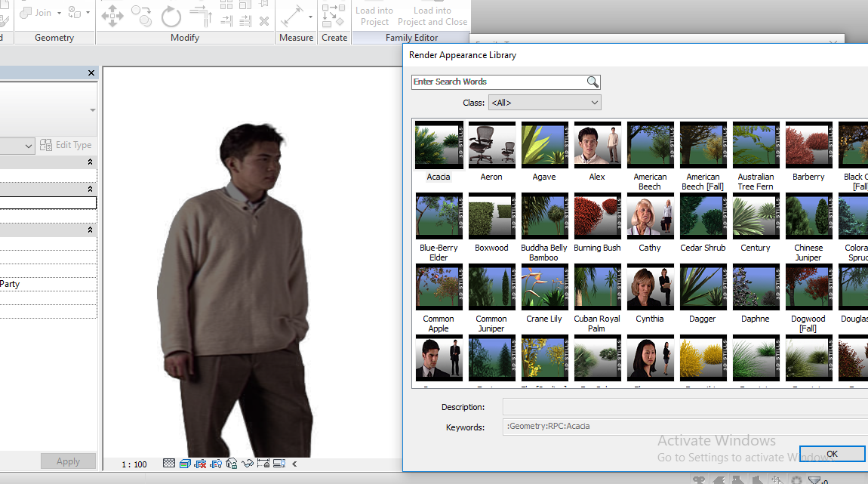868x484 pixels.
Task: Open the Class dropdown in Render Appearance Library
Action: (x=544, y=102)
